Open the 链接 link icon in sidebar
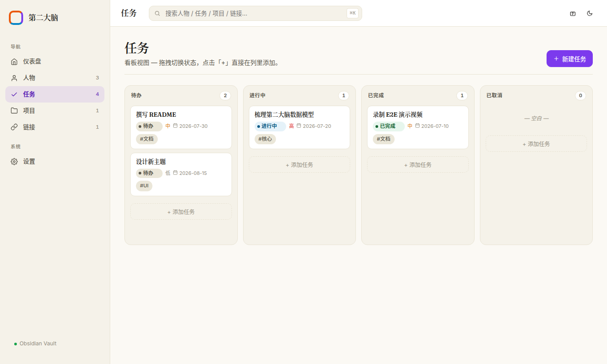 [14, 127]
